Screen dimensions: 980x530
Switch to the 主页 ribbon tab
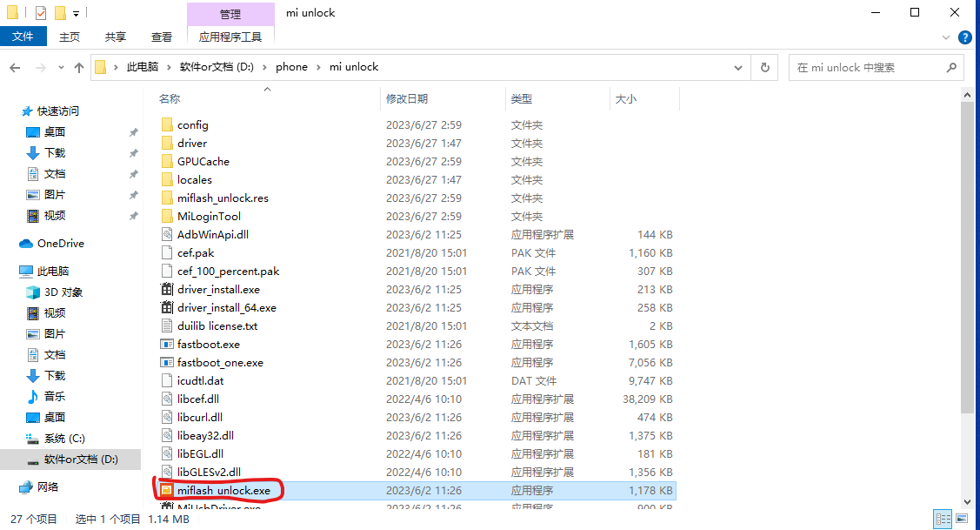pyautogui.click(x=70, y=37)
